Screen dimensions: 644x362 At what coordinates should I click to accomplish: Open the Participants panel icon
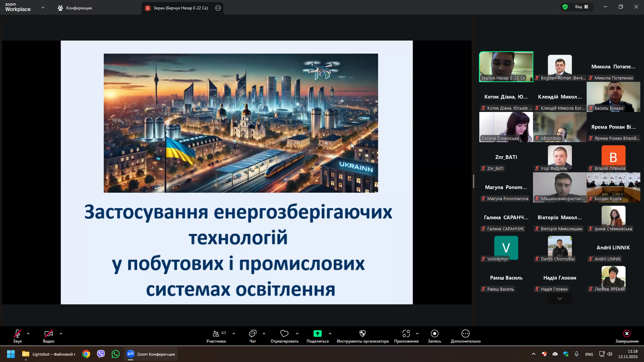pyautogui.click(x=216, y=334)
